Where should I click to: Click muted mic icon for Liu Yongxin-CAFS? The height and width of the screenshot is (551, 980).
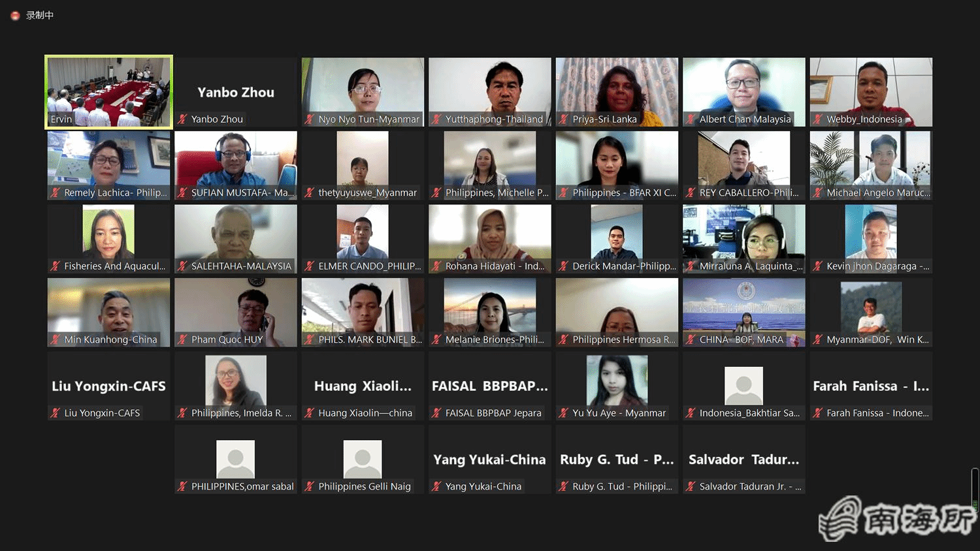[x=56, y=413]
